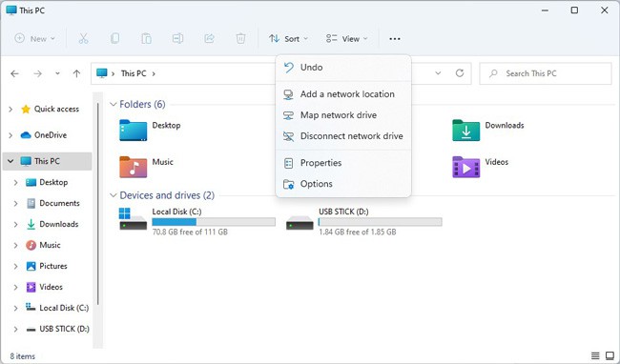Go up one level with up arrow
This screenshot has width=620, height=364.
click(76, 73)
